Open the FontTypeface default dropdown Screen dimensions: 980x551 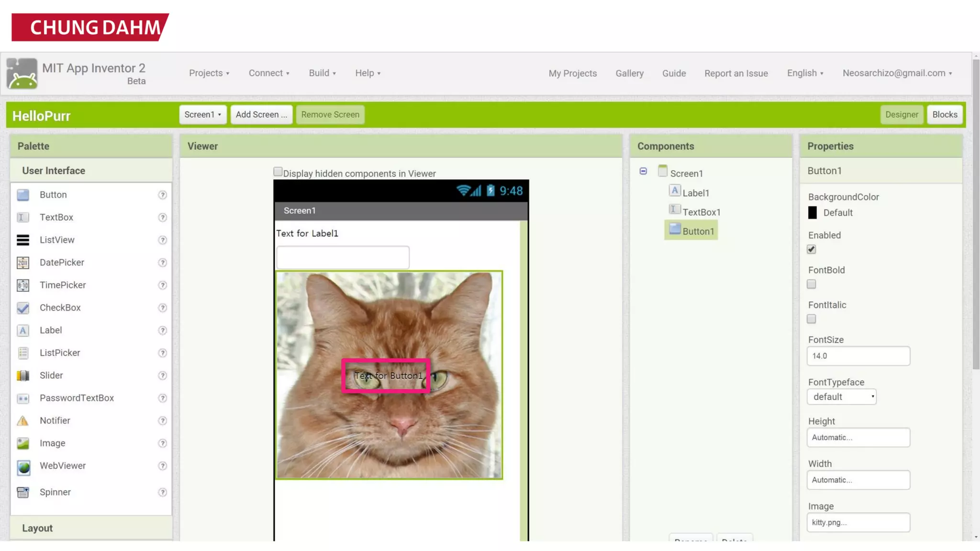842,397
